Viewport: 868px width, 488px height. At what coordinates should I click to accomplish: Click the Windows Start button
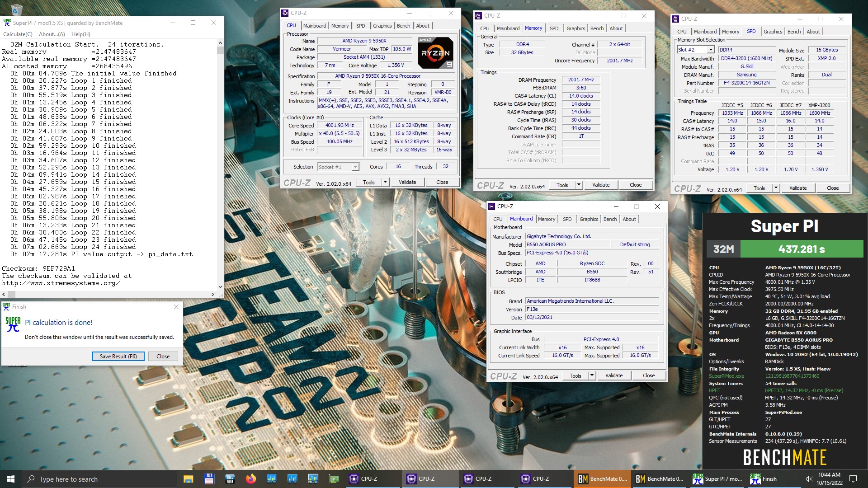click(x=11, y=479)
